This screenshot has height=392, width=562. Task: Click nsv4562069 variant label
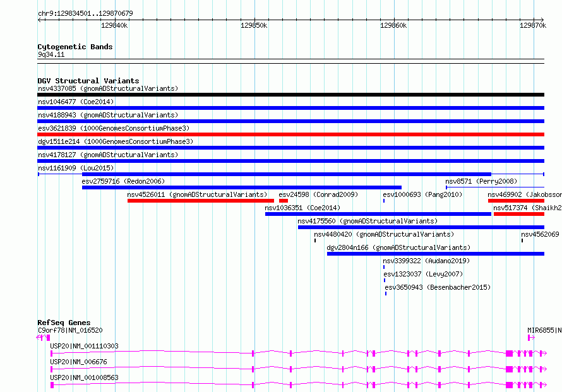click(x=540, y=234)
